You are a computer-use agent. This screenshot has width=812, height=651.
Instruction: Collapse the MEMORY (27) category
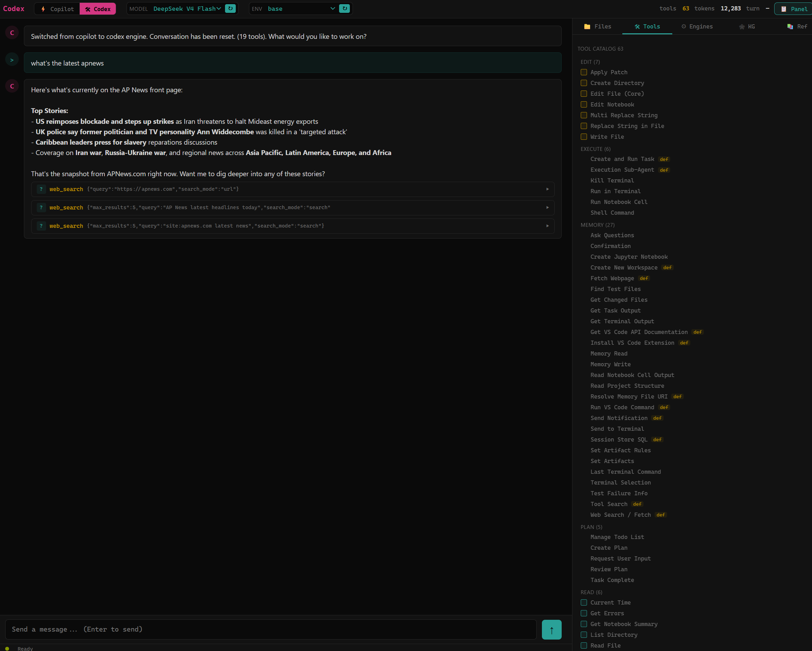tap(597, 225)
